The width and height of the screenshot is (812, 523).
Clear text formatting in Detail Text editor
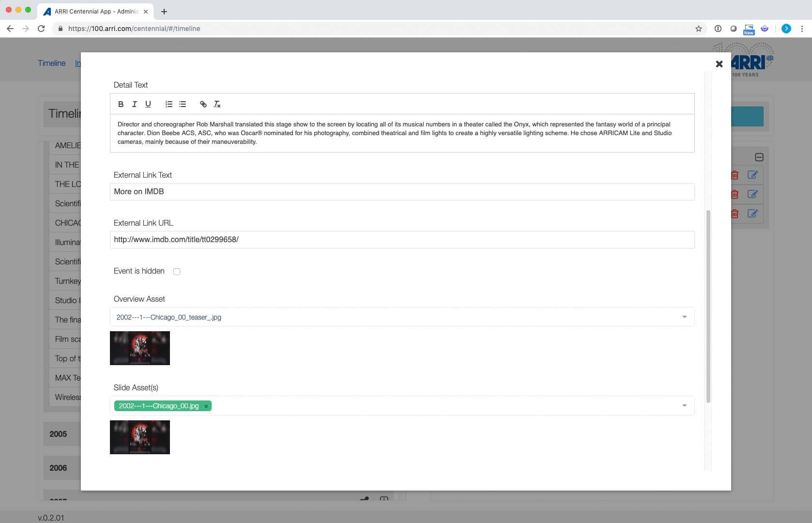click(217, 104)
